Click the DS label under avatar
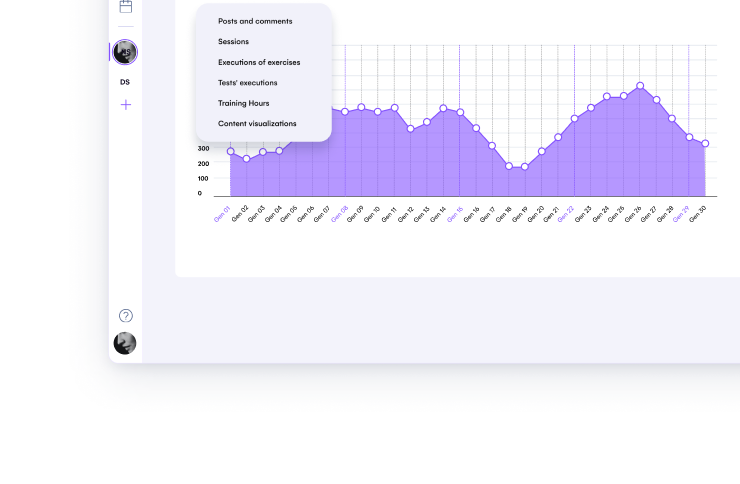 125,82
